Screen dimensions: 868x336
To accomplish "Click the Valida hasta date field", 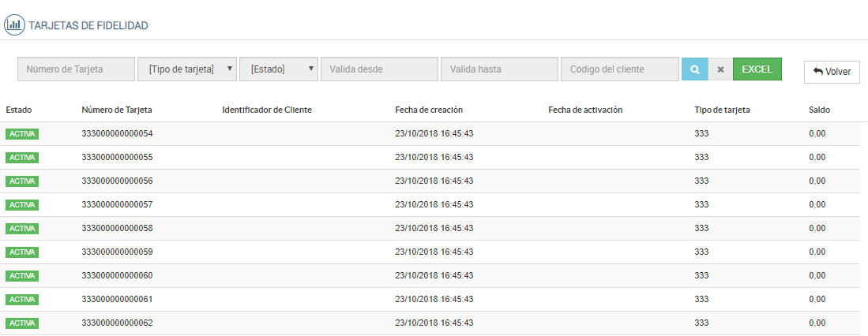I will point(499,69).
